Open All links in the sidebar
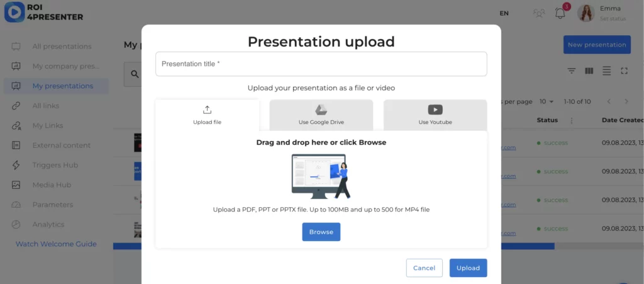This screenshot has width=644, height=284. [x=45, y=106]
